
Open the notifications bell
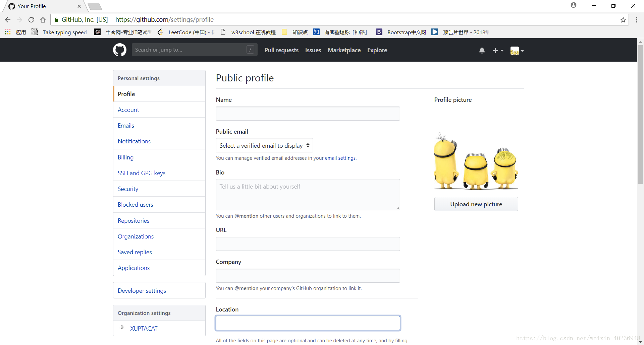point(482,51)
